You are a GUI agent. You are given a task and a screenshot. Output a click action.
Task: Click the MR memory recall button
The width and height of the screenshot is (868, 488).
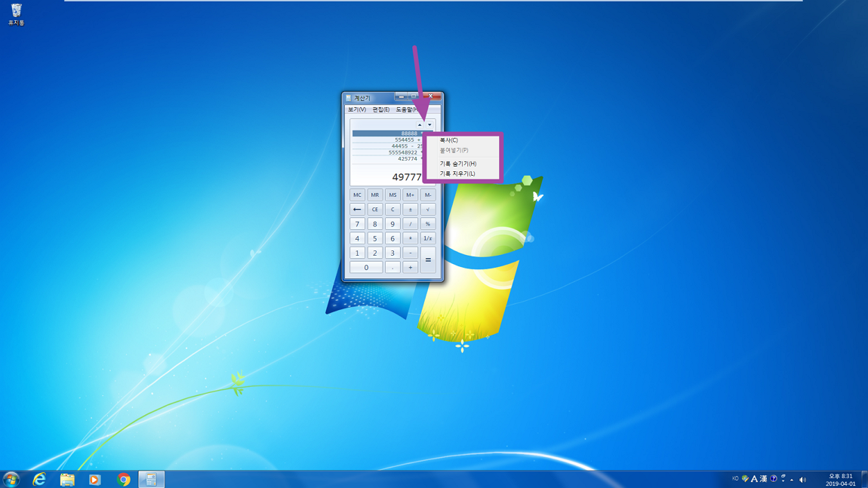coord(375,195)
